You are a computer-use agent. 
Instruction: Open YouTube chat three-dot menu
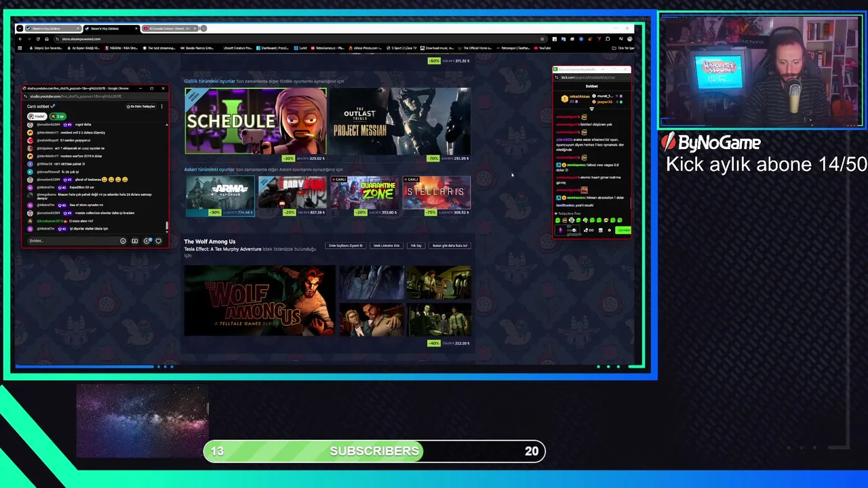(162, 106)
